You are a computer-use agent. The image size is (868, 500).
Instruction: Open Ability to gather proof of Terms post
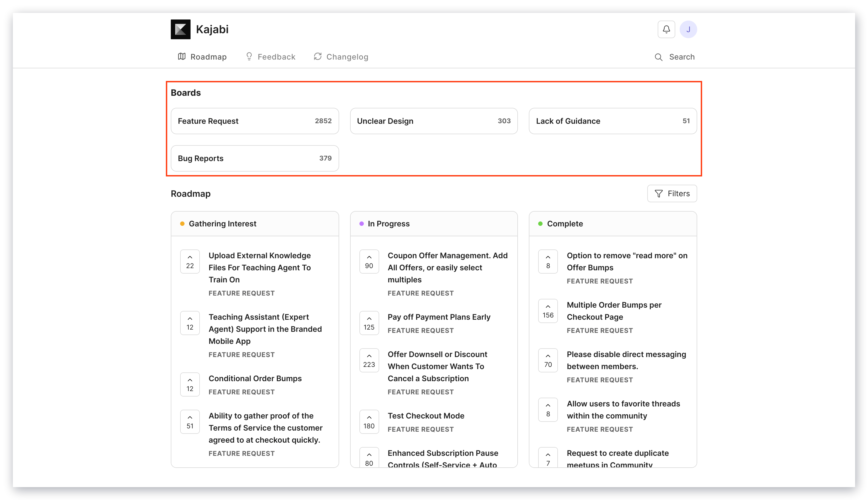pyautogui.click(x=266, y=428)
